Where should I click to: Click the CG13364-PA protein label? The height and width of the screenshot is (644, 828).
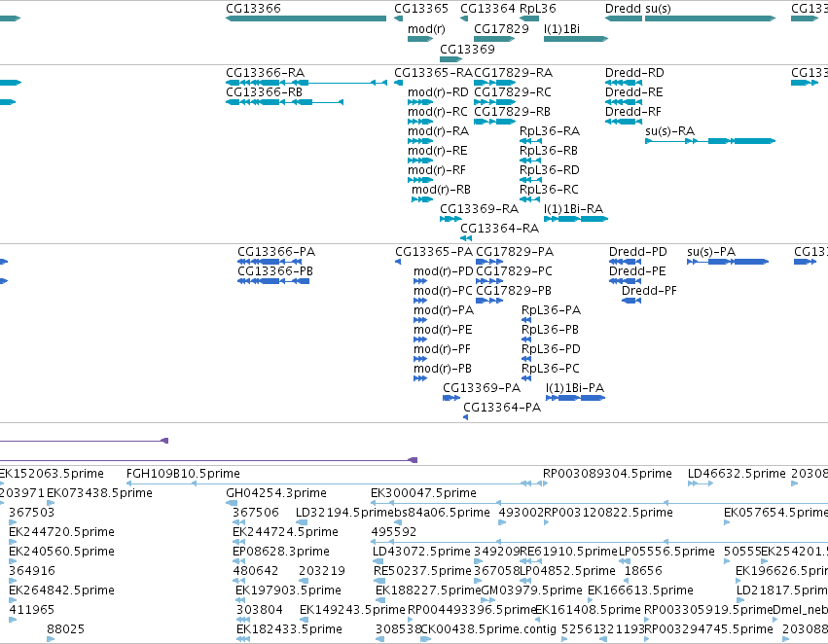502,408
